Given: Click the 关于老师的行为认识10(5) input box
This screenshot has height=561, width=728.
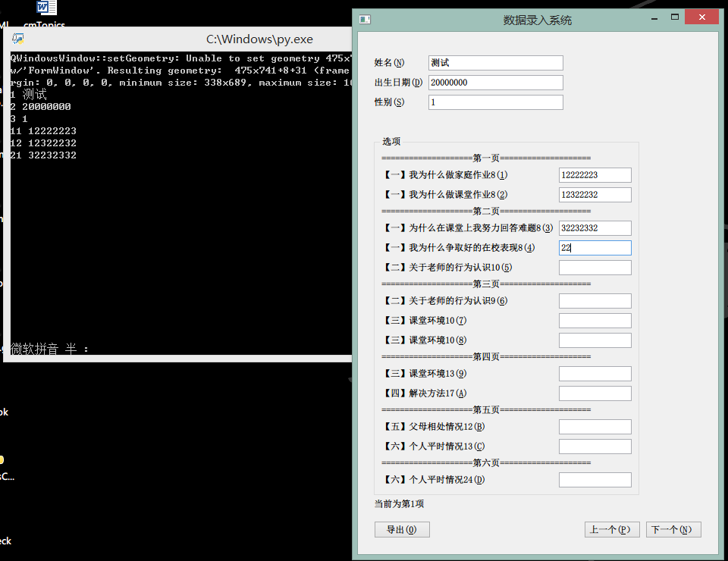Looking at the screenshot, I should point(595,268).
